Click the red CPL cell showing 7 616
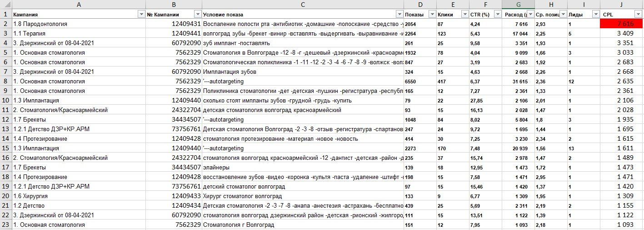This screenshot has height=230, width=644. tap(622, 24)
